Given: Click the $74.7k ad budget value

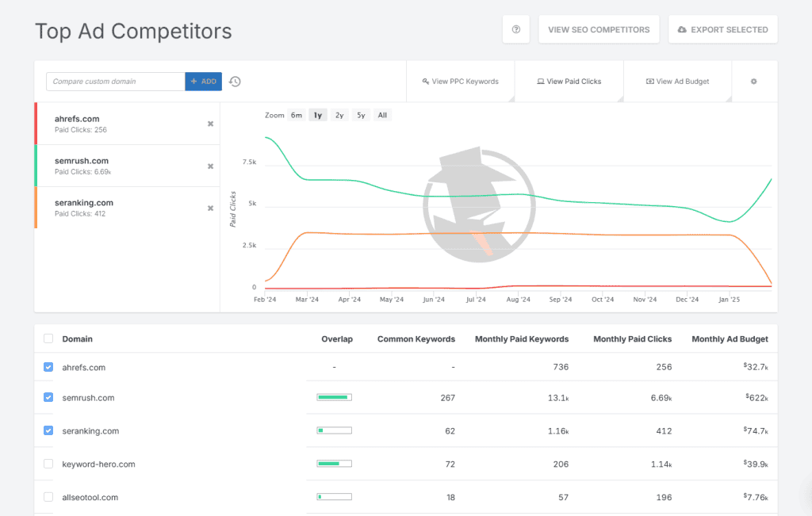Looking at the screenshot, I should point(756,430).
